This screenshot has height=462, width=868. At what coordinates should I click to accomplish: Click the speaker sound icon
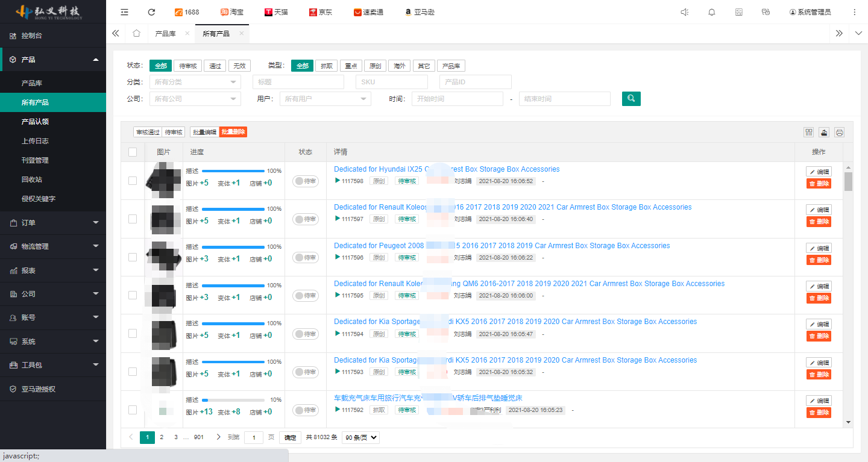coord(684,12)
